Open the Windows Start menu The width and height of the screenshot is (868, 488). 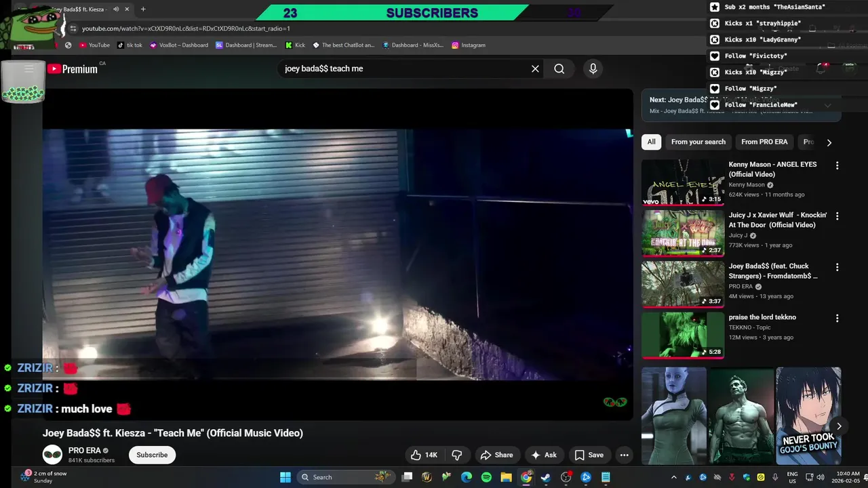coord(285,477)
